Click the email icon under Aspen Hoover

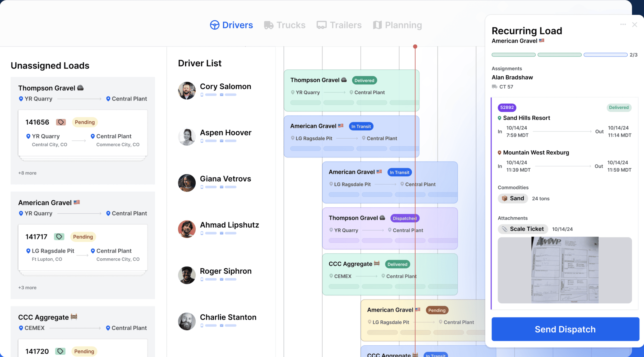tap(222, 141)
